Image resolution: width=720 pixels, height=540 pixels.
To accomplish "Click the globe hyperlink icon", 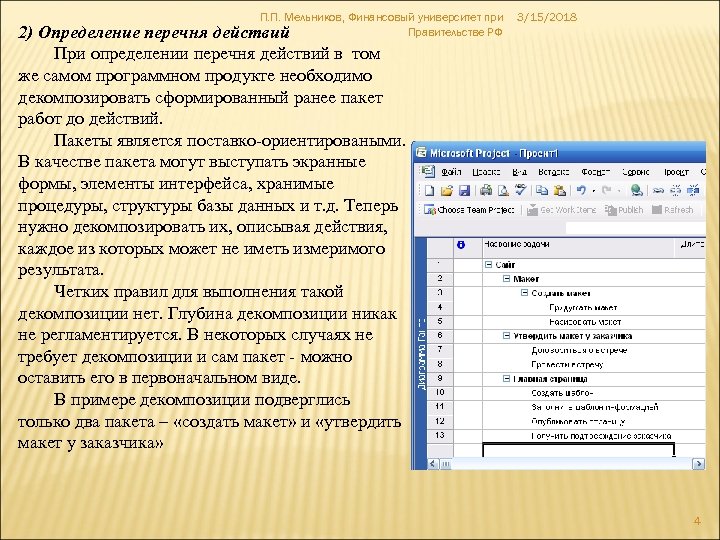I will pos(636,190).
